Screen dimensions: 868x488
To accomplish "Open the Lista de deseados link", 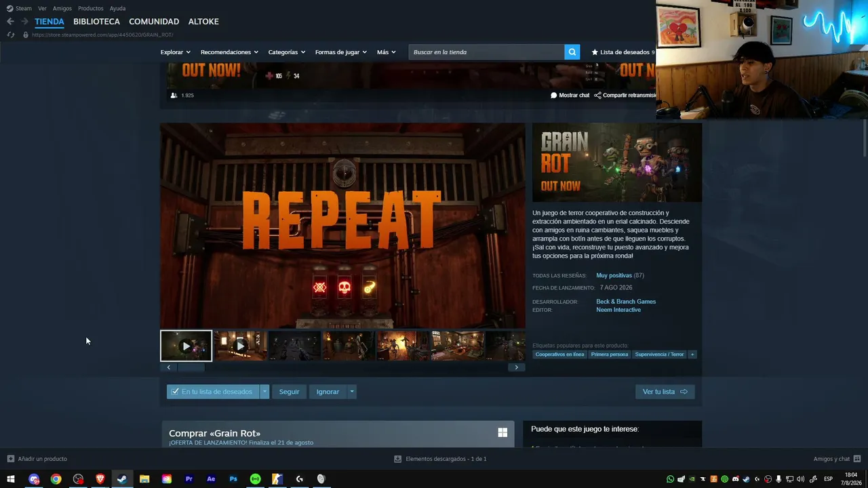I will [x=623, y=52].
